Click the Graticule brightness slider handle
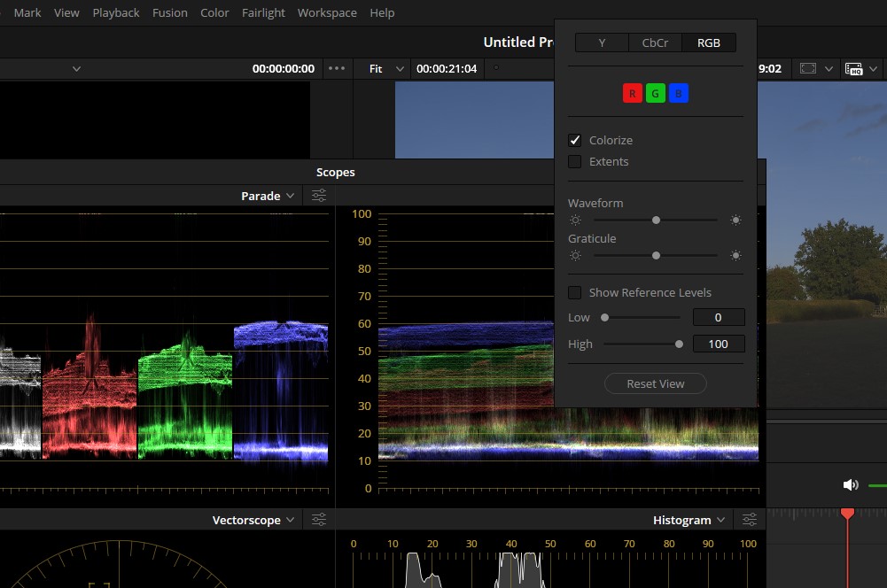The image size is (887, 588). (656, 256)
